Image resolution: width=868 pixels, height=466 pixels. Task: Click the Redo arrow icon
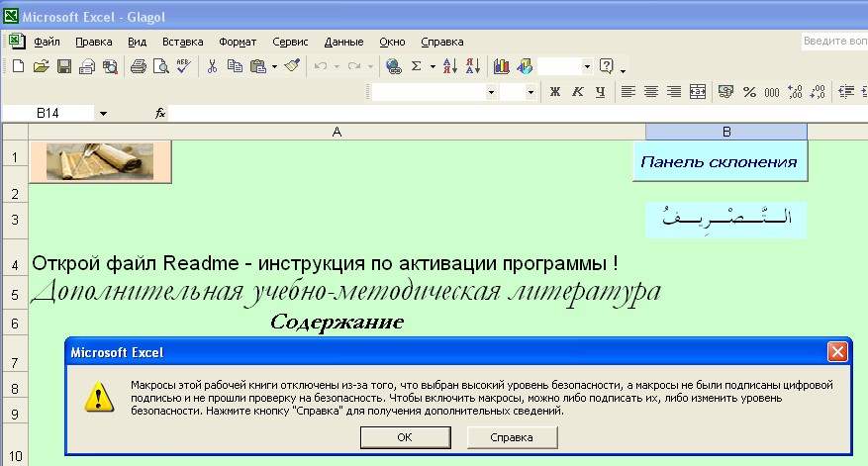click(x=354, y=66)
